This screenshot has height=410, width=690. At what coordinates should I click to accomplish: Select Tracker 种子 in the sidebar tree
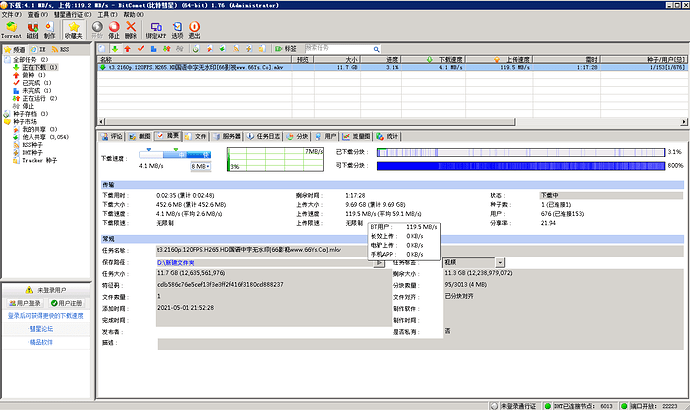40,161
